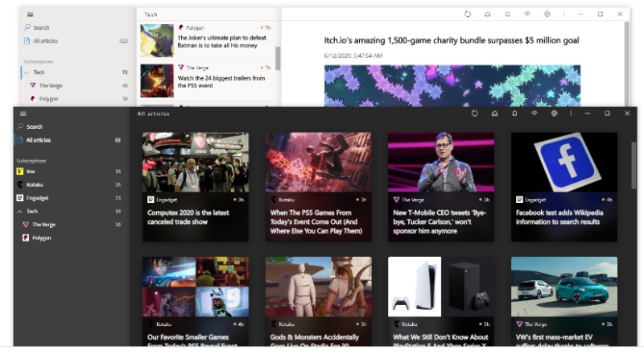Open notifications bell in light window

coord(507,14)
